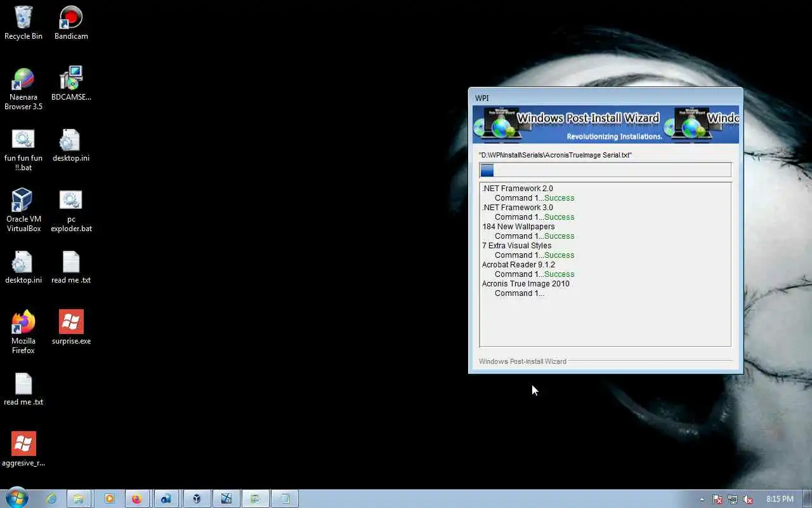Open Action Center flag tray icon
The height and width of the screenshot is (508, 812).
pos(717,499)
